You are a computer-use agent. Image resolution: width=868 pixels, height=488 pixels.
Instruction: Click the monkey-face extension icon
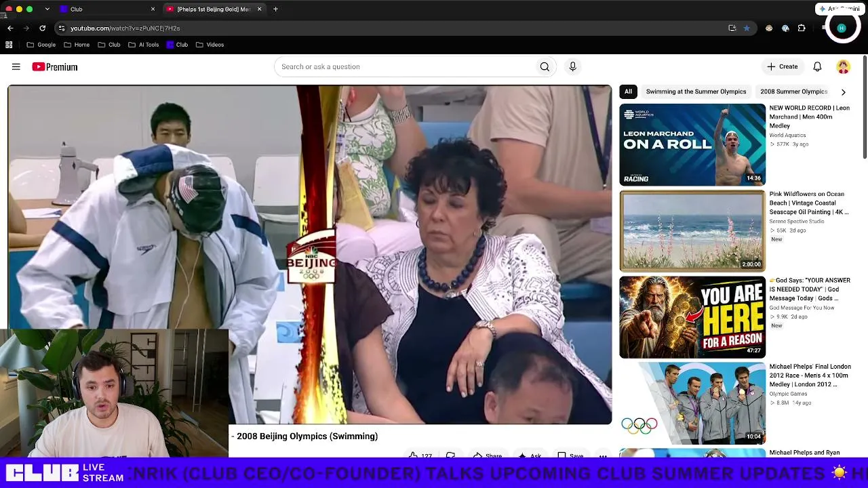(x=769, y=28)
